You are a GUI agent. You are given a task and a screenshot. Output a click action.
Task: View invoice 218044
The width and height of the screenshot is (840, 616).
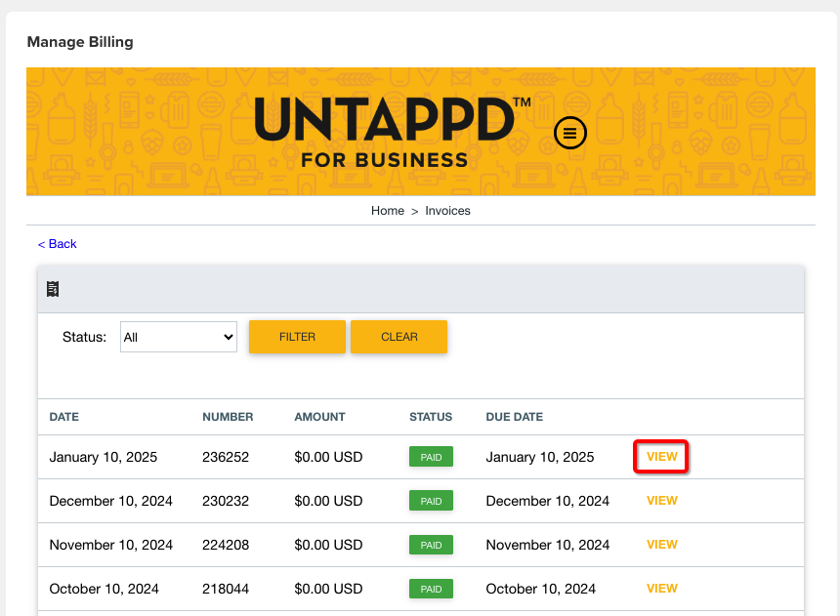point(661,588)
